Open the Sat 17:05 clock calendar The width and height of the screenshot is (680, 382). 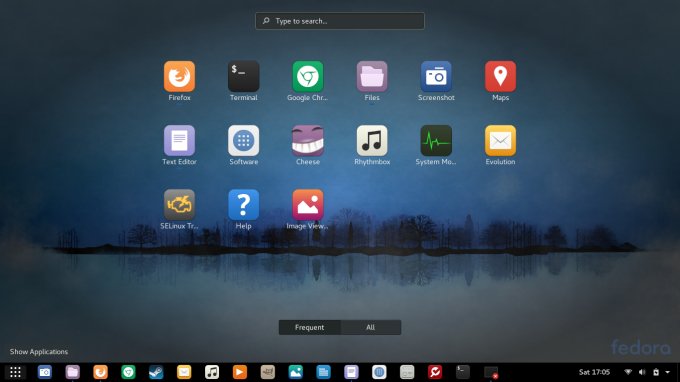click(594, 372)
